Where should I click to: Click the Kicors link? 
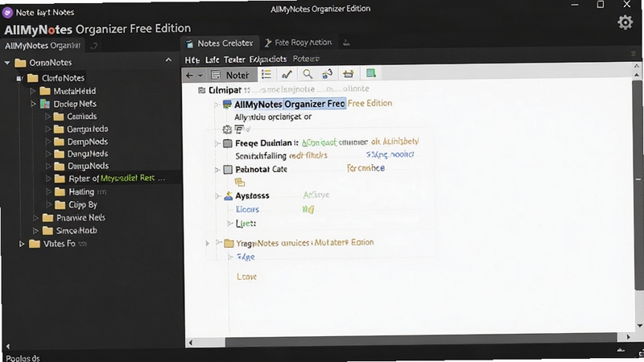coord(247,209)
